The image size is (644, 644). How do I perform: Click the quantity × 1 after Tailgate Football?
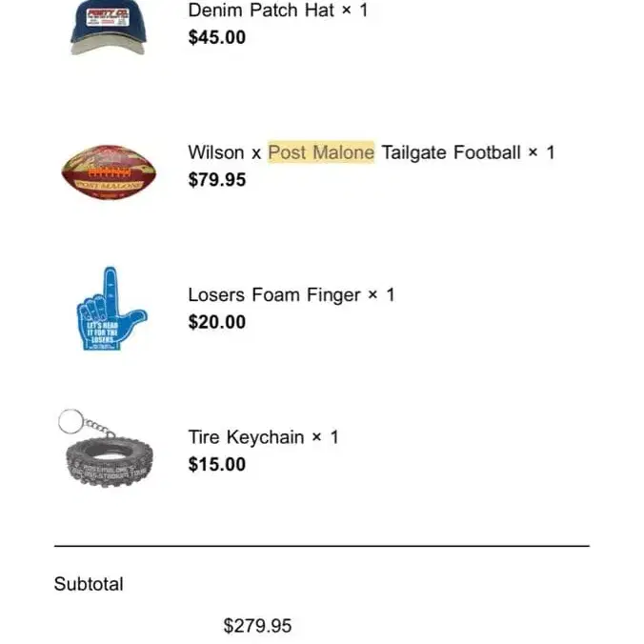[541, 152]
